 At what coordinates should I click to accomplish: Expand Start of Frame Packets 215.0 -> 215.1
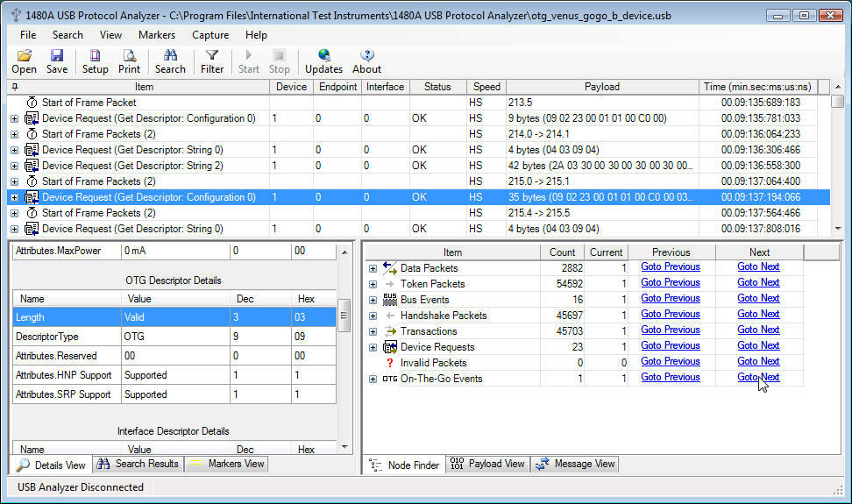click(15, 181)
